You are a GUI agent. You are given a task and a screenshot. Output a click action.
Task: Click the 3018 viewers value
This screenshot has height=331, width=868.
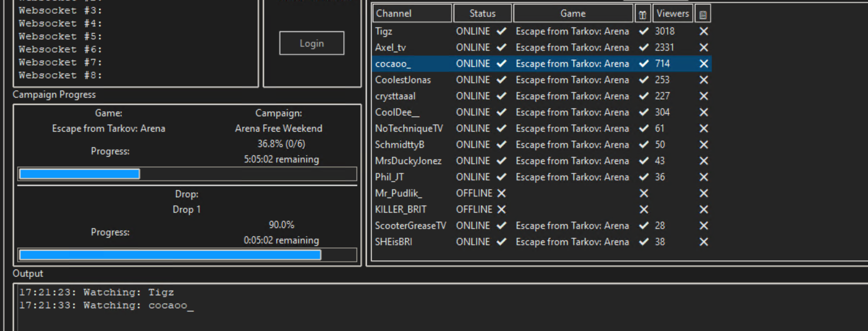point(665,31)
